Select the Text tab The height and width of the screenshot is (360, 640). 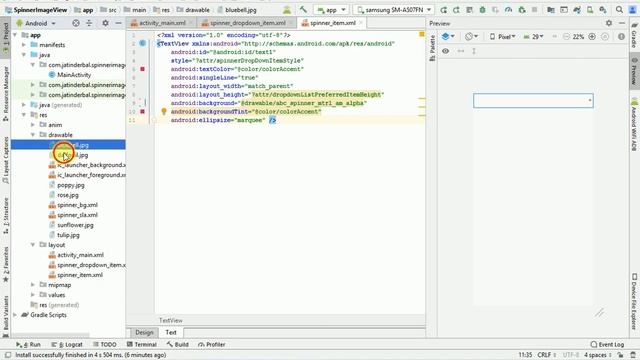pos(171,332)
